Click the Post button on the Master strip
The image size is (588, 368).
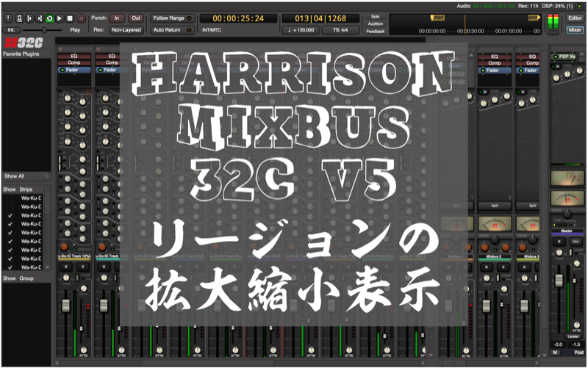578,353
